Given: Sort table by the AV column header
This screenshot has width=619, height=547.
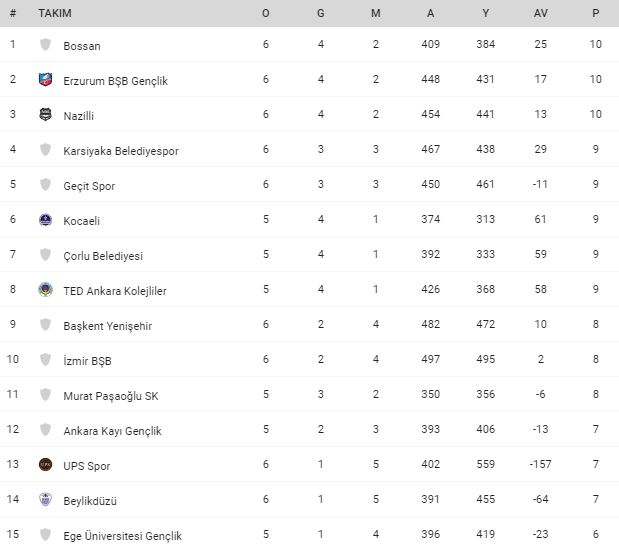Looking at the screenshot, I should pos(540,13).
